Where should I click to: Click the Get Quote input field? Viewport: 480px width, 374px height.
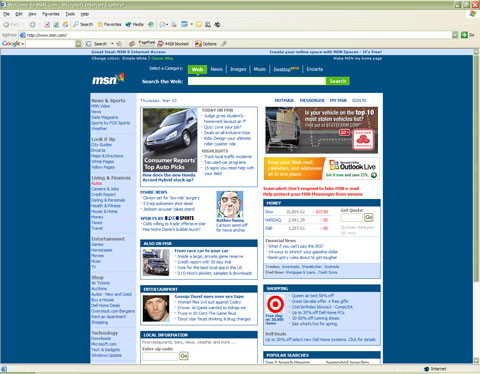pyautogui.click(x=351, y=218)
